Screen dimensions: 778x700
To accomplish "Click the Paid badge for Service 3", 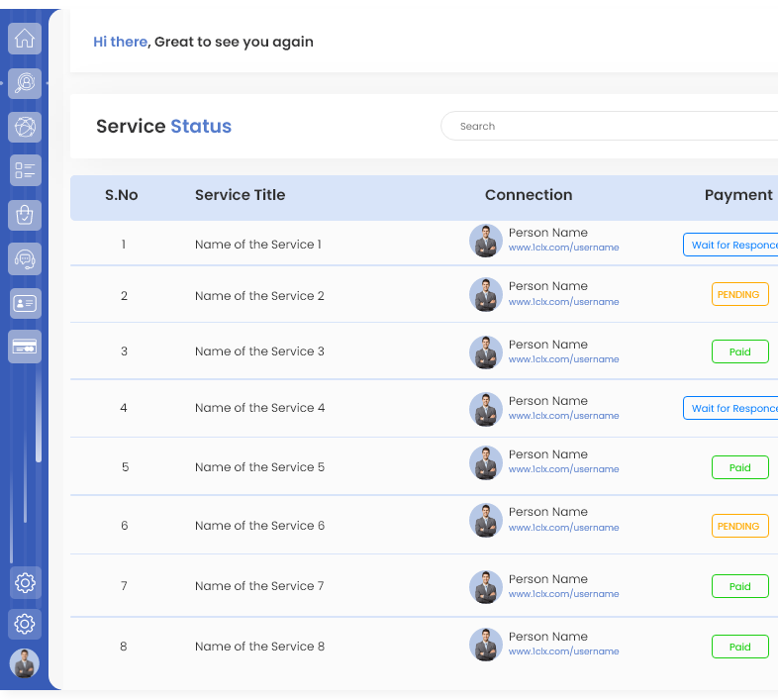I will click(x=739, y=351).
